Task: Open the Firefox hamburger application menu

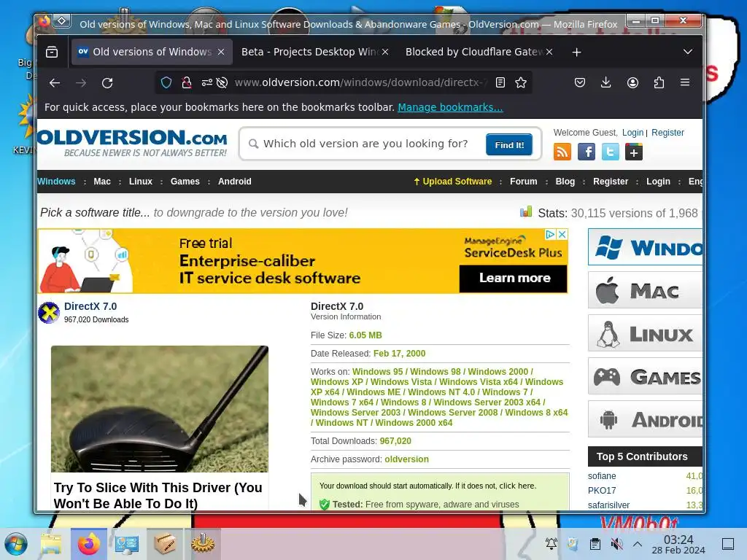Action: coord(685,83)
